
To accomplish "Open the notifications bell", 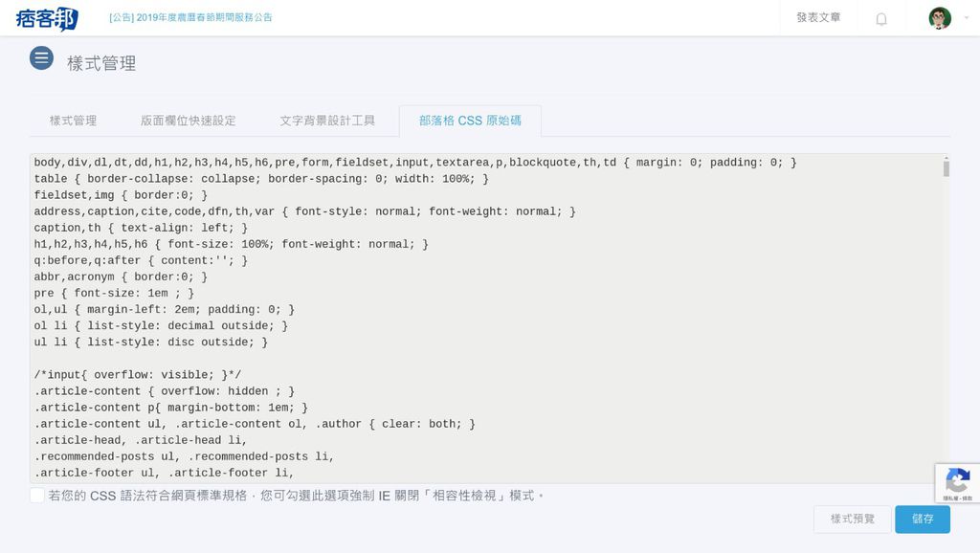I will point(881,19).
